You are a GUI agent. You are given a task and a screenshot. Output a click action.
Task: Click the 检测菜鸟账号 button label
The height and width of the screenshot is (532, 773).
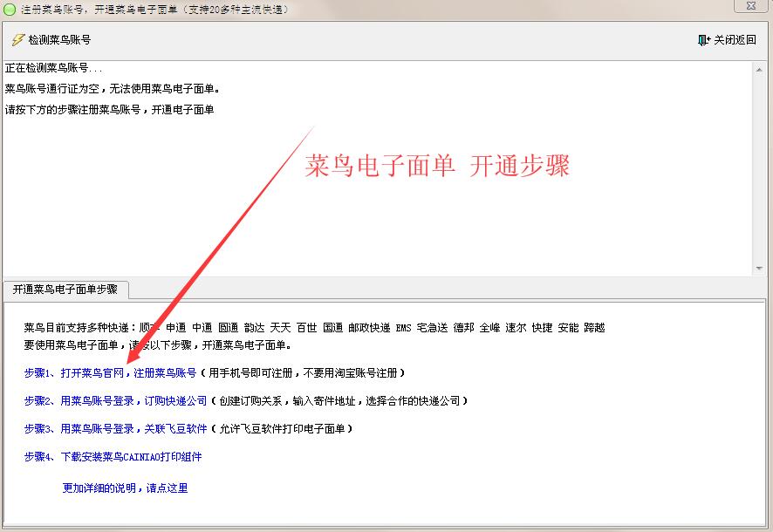point(59,40)
